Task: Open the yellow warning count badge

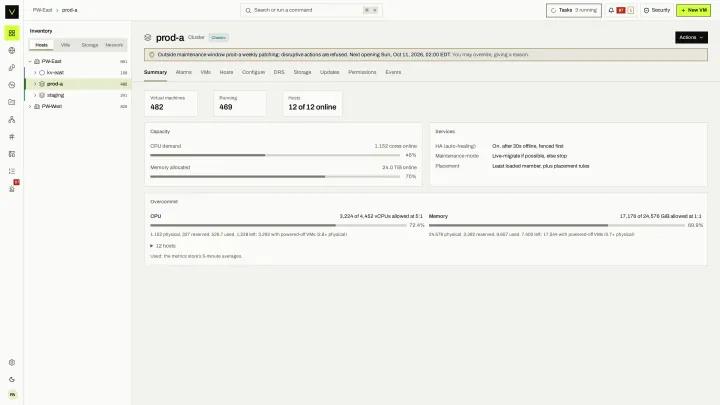Action: pos(630,10)
